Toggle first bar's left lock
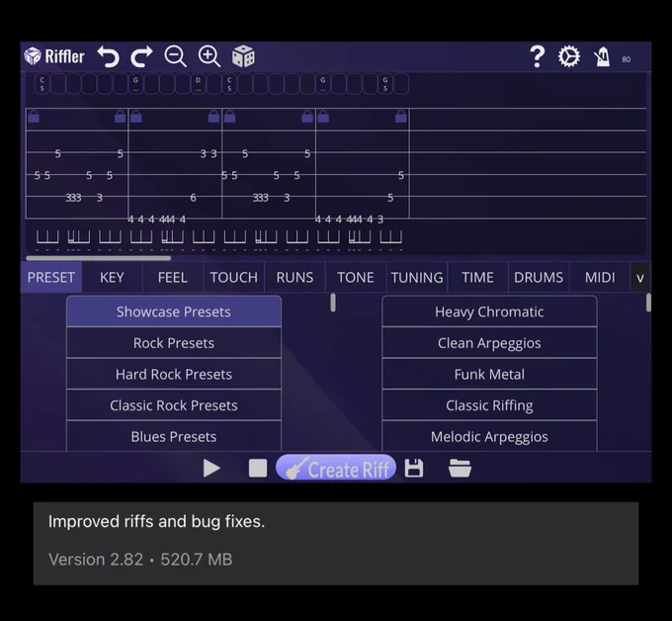 pos(34,117)
